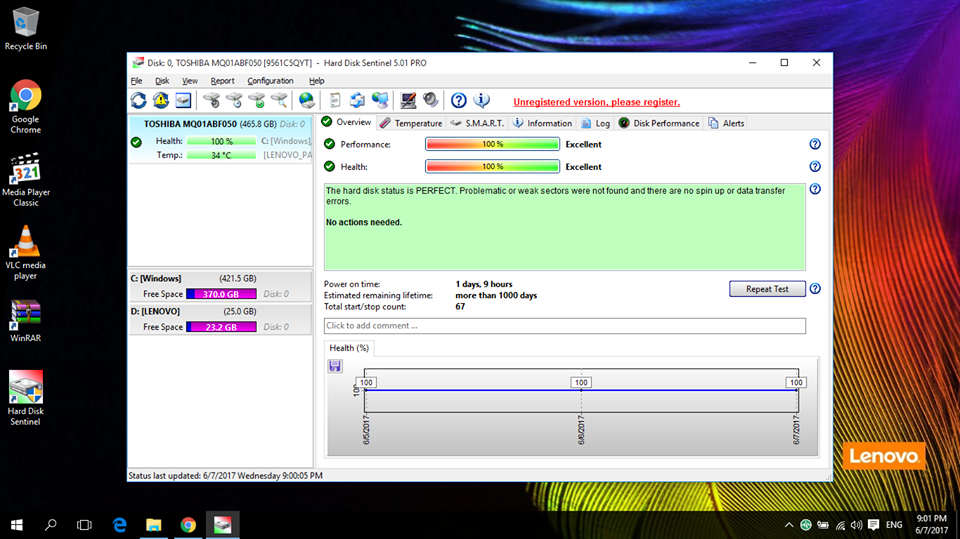Click the 'Unregistered version, please register' link
Viewport: 960px width, 539px height.
tap(596, 102)
